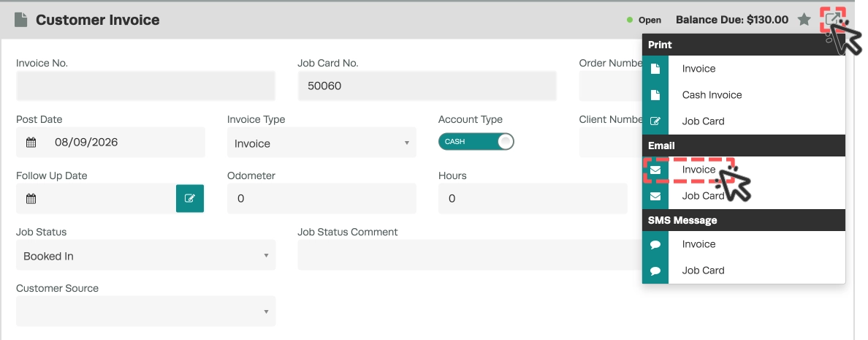868x340 pixels.
Task: Click the Order Number input field
Action: (611, 86)
